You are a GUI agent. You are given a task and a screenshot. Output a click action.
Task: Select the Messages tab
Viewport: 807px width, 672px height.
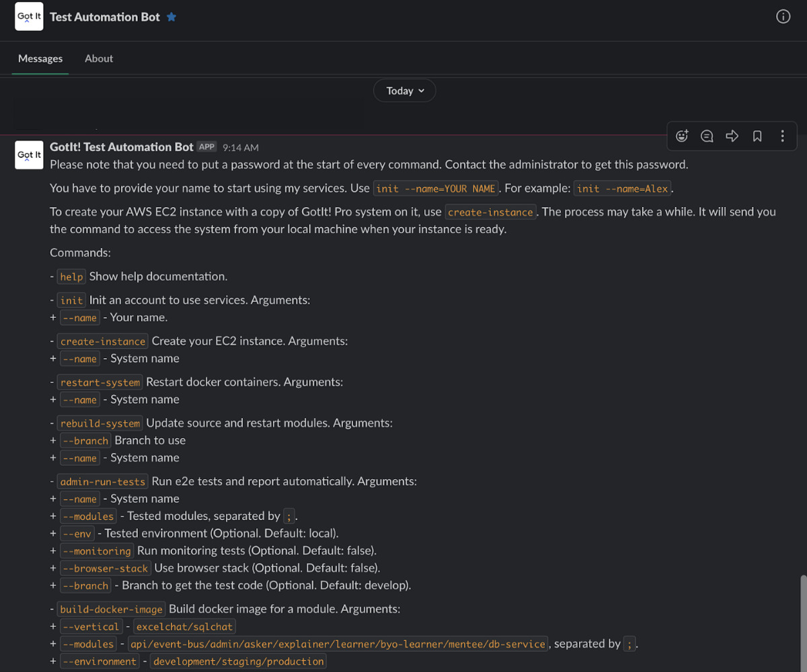click(x=40, y=58)
